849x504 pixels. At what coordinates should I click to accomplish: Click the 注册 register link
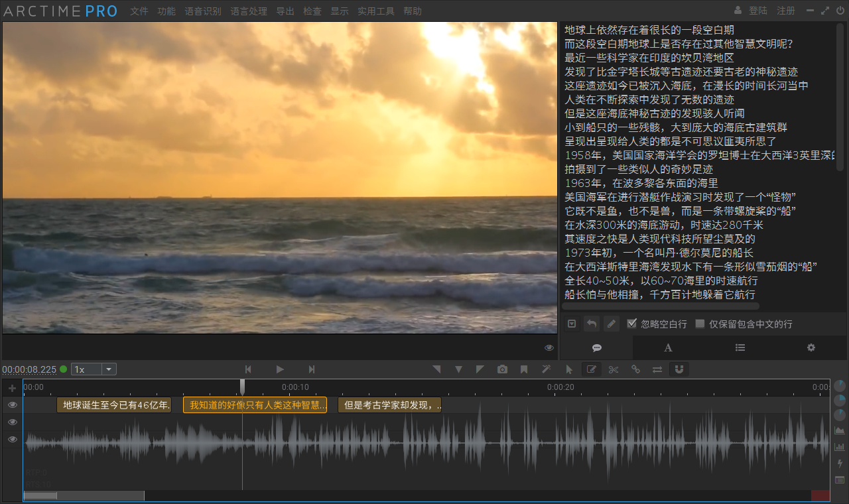(786, 11)
